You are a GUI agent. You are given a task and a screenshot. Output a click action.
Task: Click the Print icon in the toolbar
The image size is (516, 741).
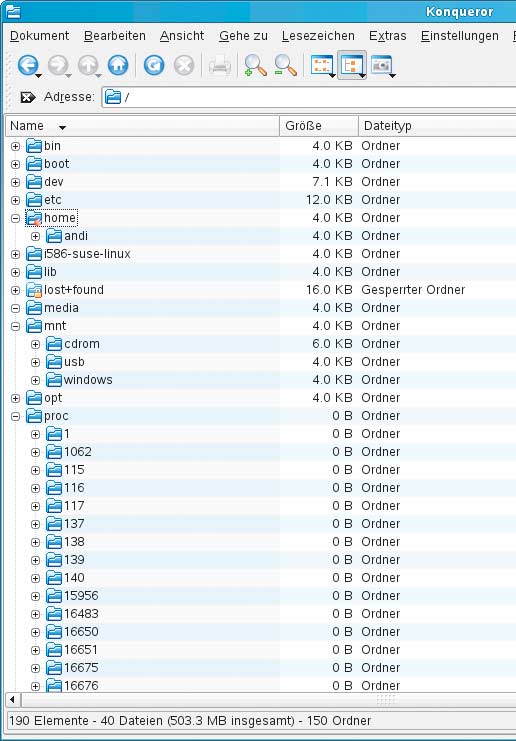point(220,65)
